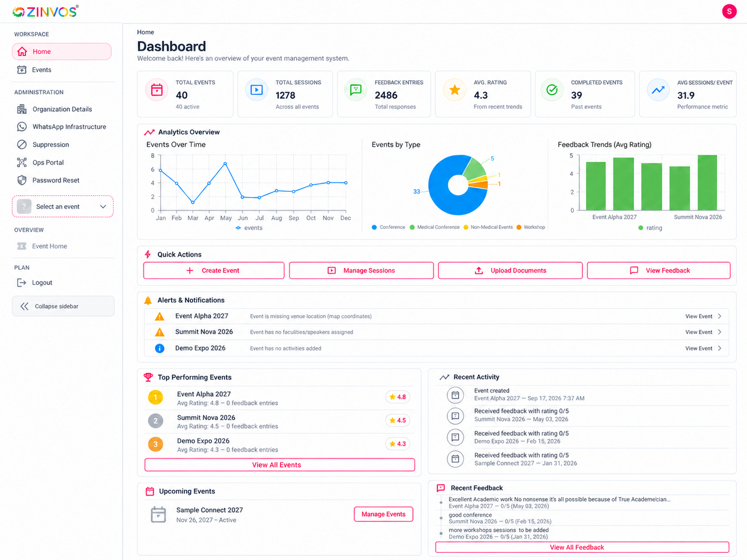The image size is (747, 560).
Task: Click the Total Events calendar icon
Action: pyautogui.click(x=157, y=90)
